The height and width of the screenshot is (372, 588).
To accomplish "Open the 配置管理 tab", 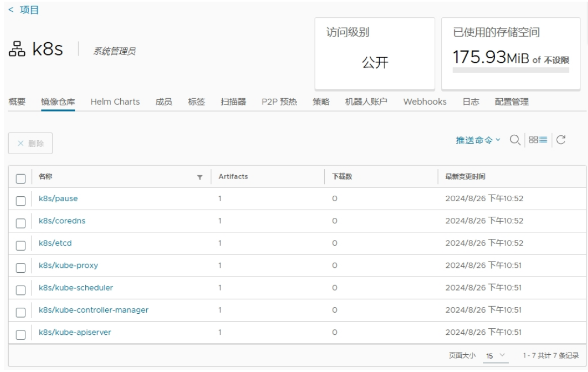I will [512, 101].
